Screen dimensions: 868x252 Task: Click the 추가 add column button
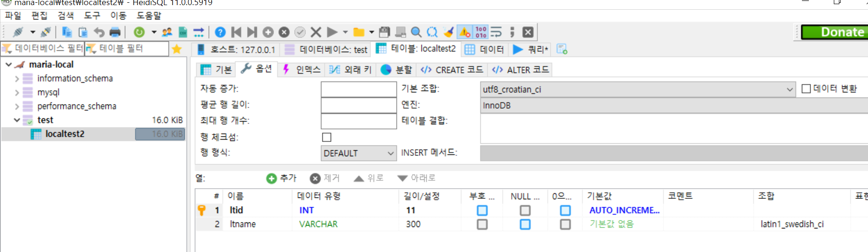pos(282,178)
